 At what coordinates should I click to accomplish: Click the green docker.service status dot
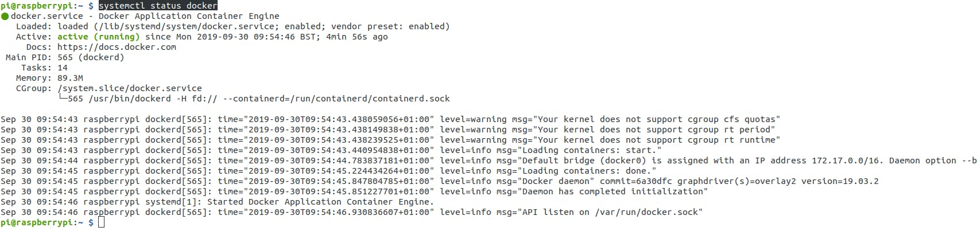5,17
